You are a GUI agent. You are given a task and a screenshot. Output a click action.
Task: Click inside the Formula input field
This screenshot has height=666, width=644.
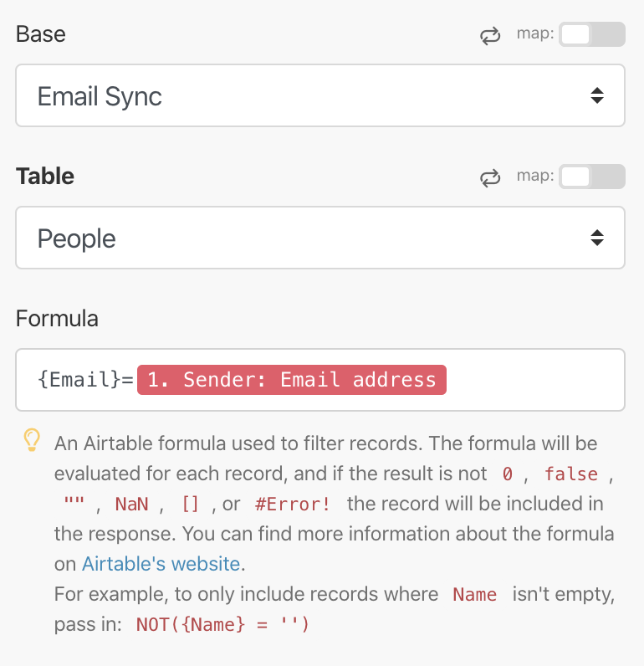pos(320,380)
